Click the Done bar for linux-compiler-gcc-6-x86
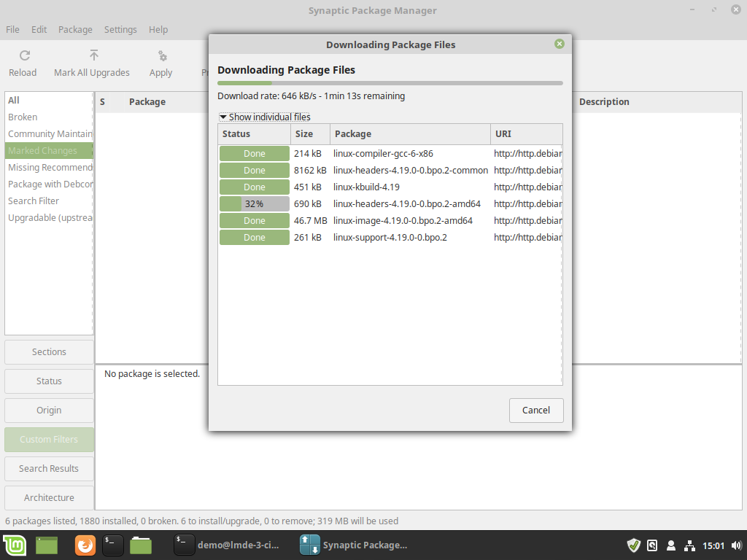Viewport: 747px width, 560px height. click(x=255, y=154)
